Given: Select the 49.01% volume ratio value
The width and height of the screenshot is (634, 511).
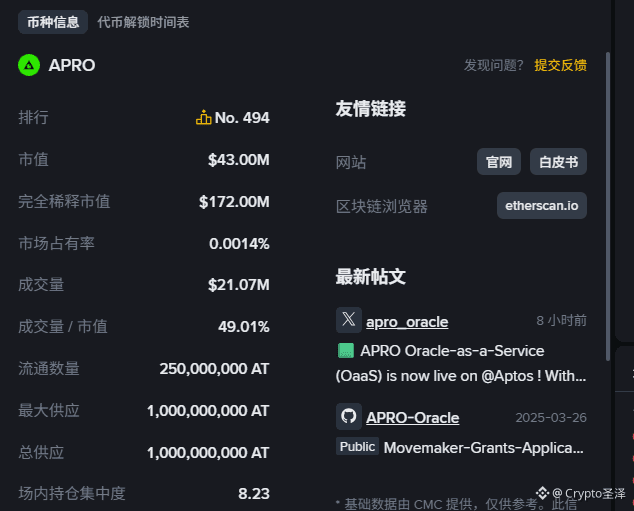Looking at the screenshot, I should [x=243, y=327].
